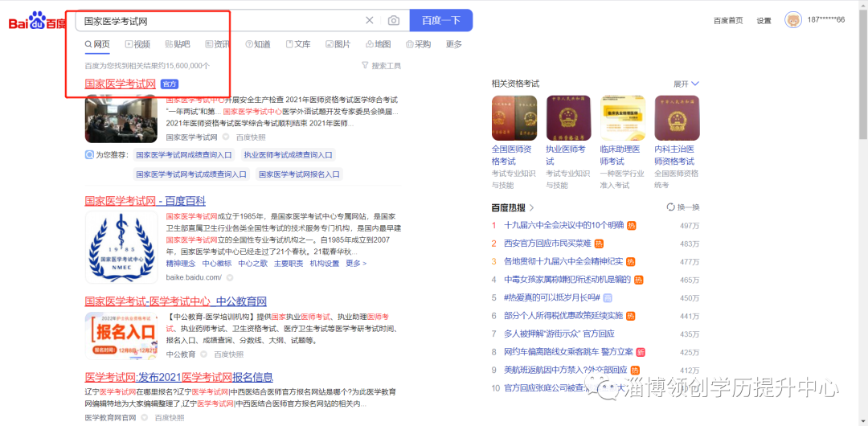Image resolution: width=868 pixels, height=426 pixels.
Task: Refresh hot list with 换一换
Action: coord(683,207)
